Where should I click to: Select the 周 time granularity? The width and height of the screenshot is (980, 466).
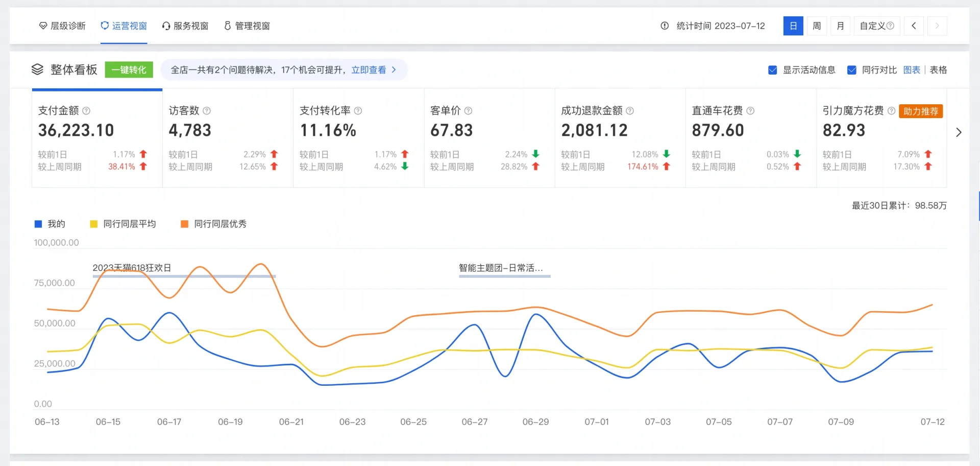pos(817,26)
